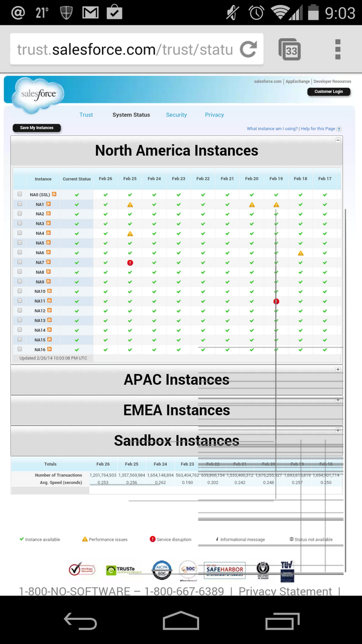
Task: Open the Developer Resources link
Action: 332,82
